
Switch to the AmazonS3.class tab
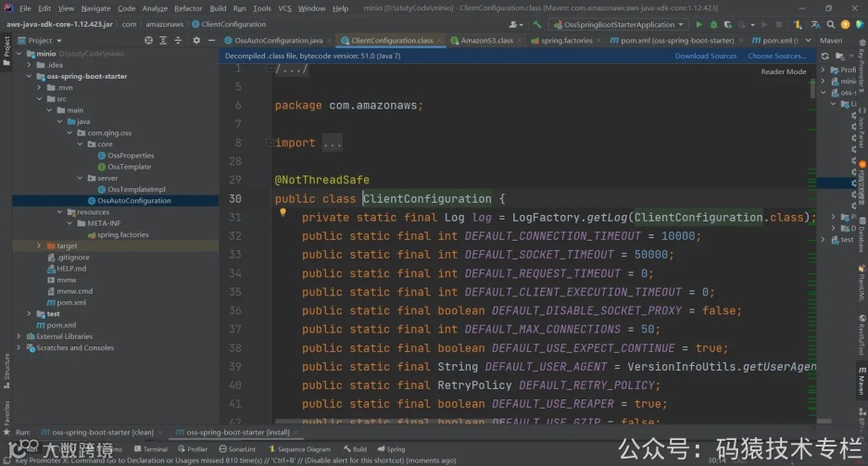486,41
